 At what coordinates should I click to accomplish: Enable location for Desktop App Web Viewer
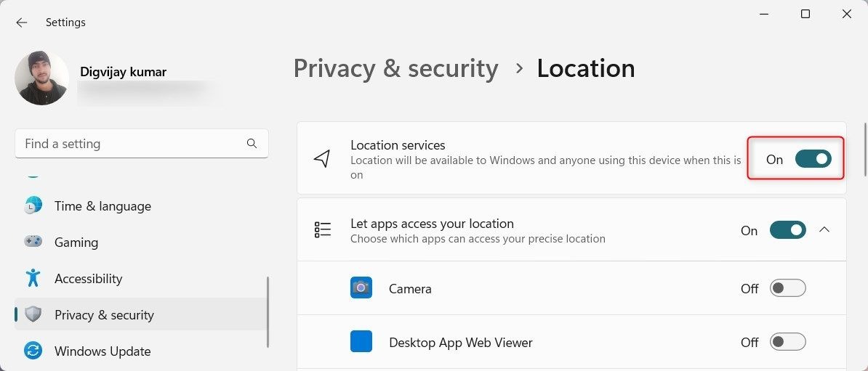(788, 342)
